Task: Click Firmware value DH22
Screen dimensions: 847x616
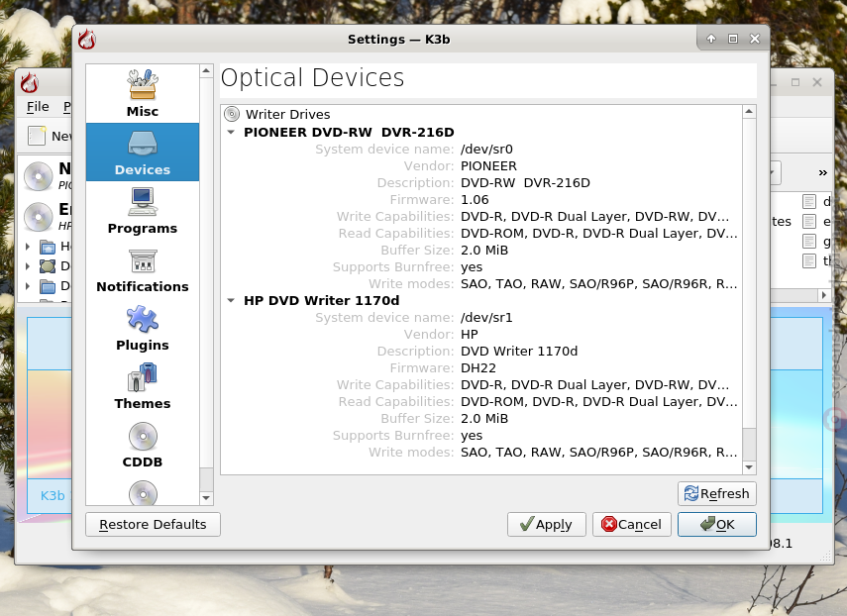Action: click(478, 368)
